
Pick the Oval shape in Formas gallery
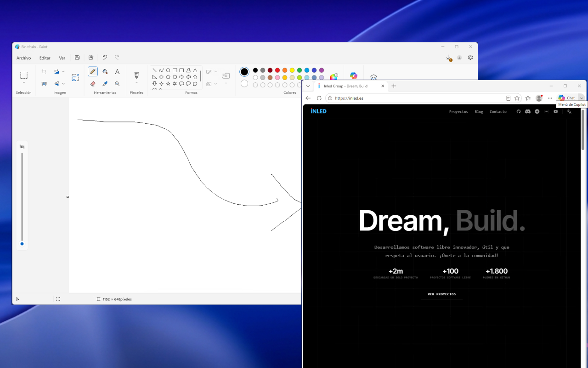click(168, 70)
